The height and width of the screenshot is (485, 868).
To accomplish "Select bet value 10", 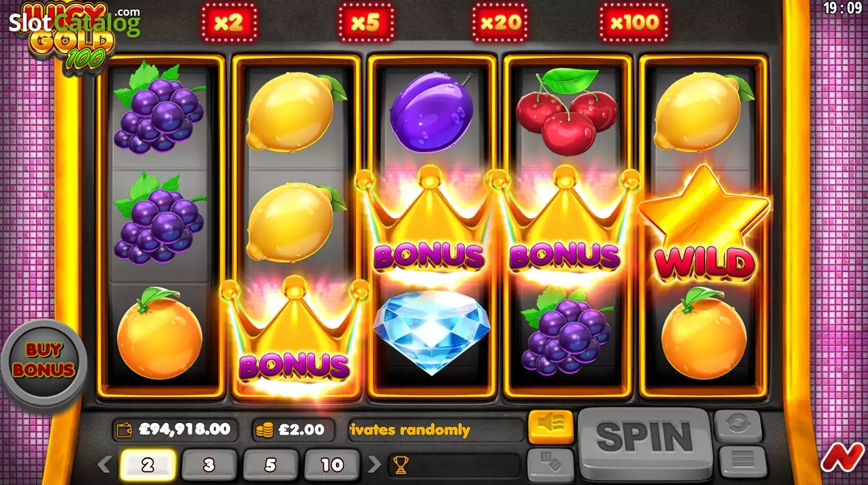I will point(332,465).
